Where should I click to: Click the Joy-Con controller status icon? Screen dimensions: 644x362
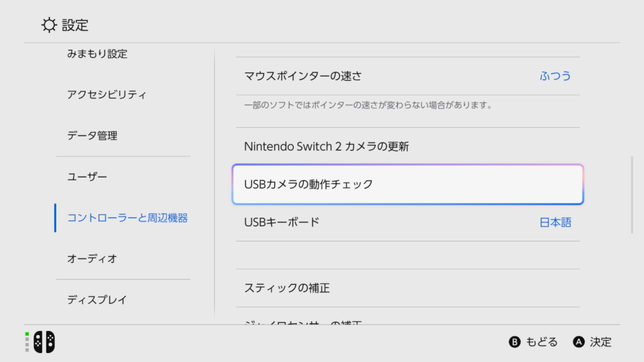point(44,342)
